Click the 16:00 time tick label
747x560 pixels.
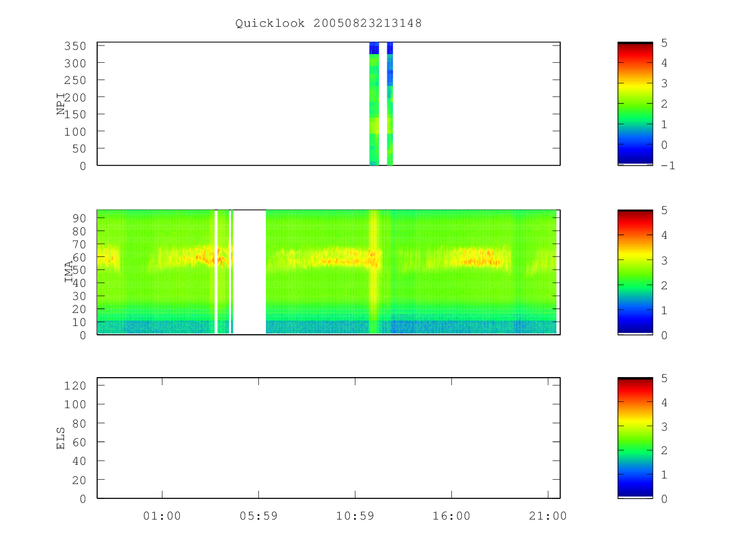click(x=451, y=516)
